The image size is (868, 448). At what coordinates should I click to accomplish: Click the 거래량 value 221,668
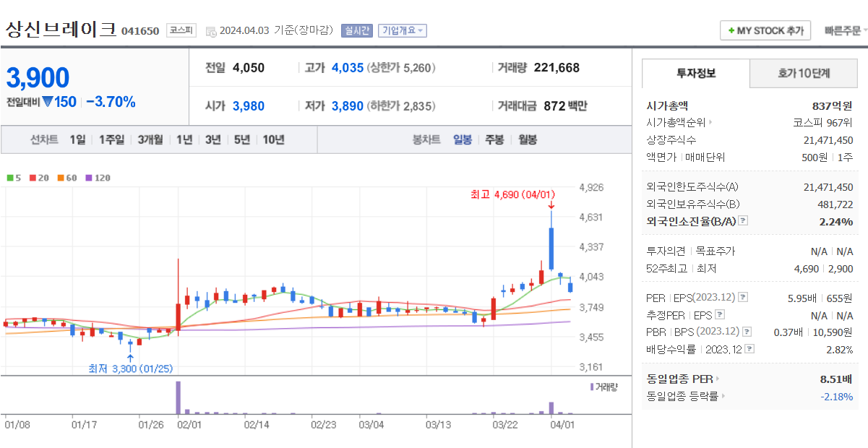557,68
